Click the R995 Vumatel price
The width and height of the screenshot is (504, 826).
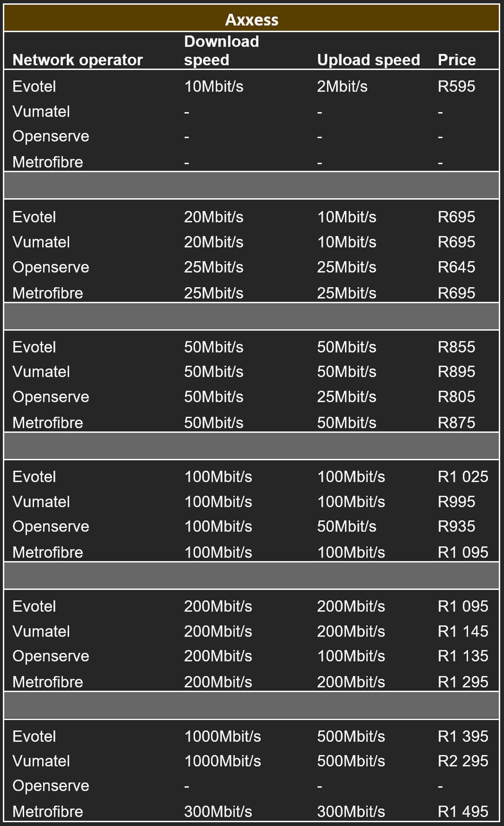(x=456, y=502)
